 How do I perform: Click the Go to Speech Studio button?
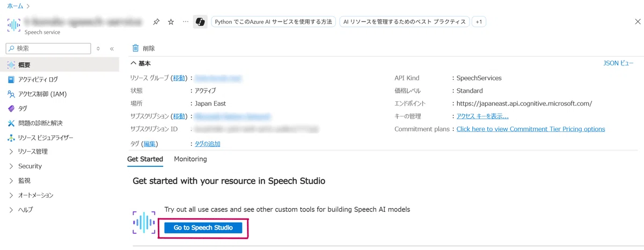click(x=203, y=228)
